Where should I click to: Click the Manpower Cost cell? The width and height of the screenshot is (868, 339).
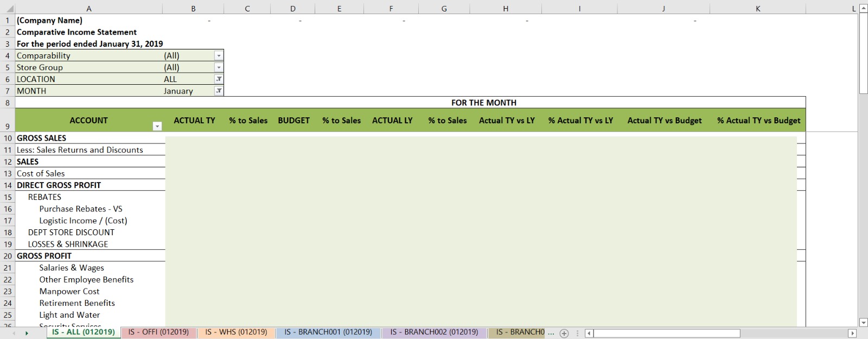(69, 291)
